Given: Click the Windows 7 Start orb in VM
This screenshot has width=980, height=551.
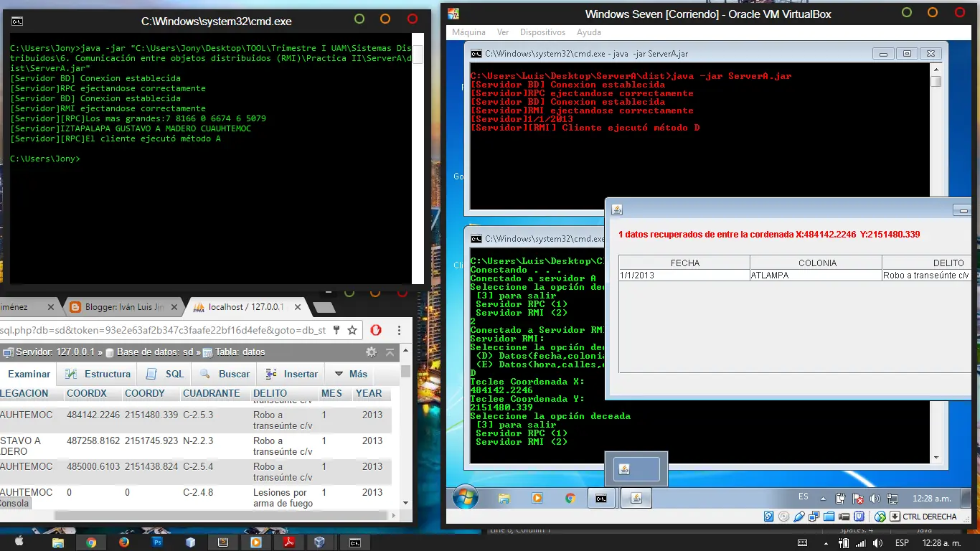Looking at the screenshot, I should coord(465,497).
